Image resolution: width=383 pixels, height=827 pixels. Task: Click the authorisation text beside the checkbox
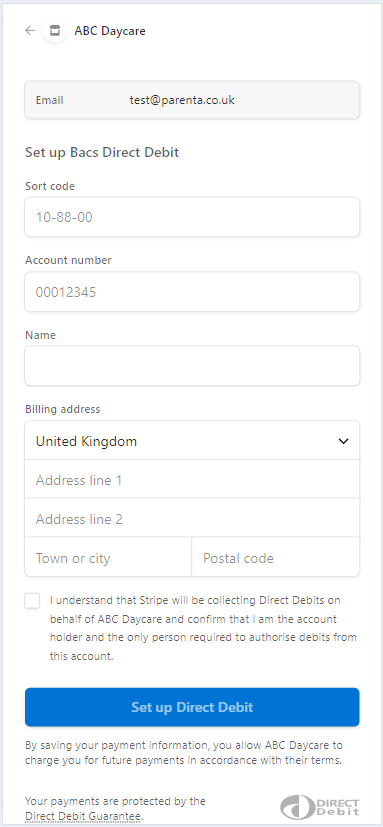(x=204, y=628)
